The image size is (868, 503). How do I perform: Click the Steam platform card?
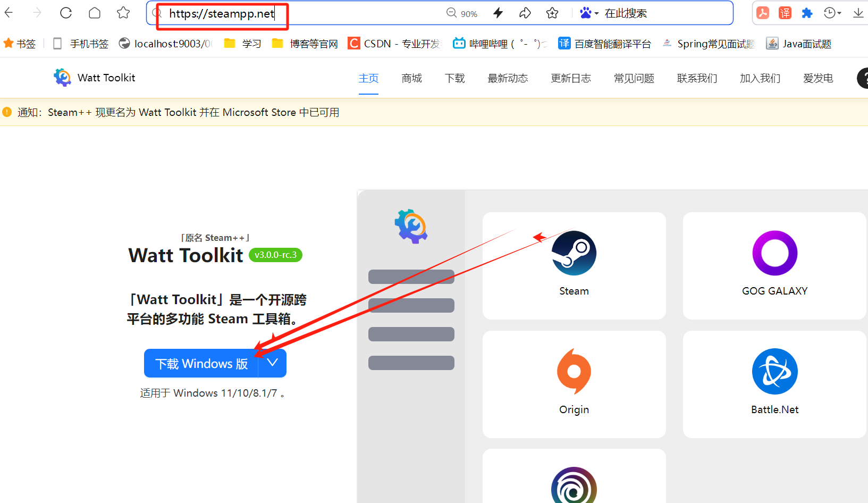pyautogui.click(x=574, y=266)
